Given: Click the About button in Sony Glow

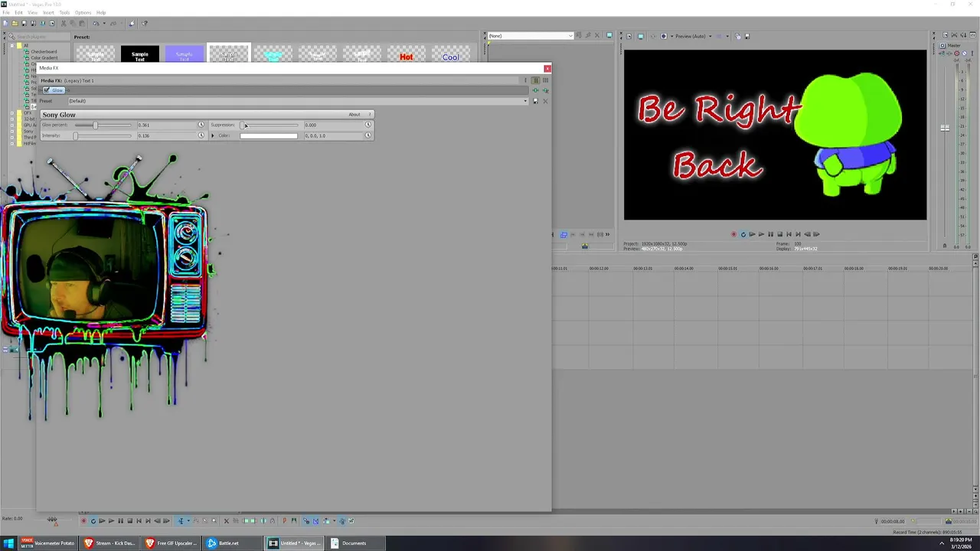Looking at the screenshot, I should (354, 115).
